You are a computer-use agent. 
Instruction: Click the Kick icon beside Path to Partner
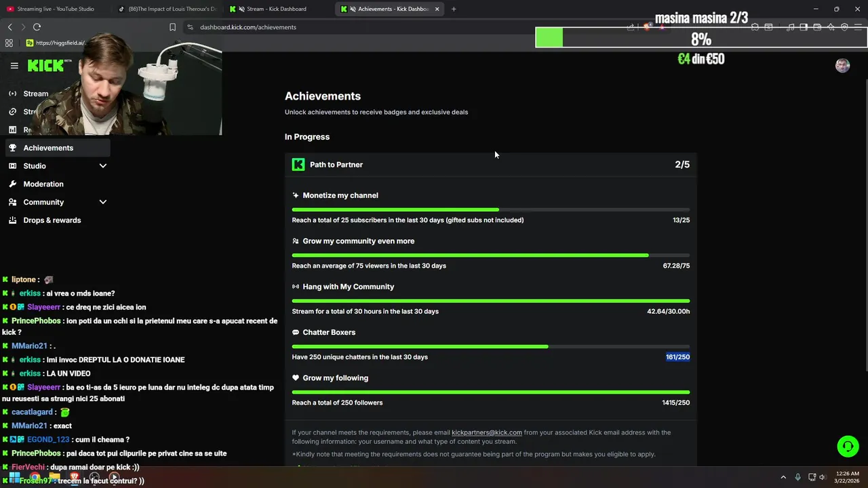point(298,165)
